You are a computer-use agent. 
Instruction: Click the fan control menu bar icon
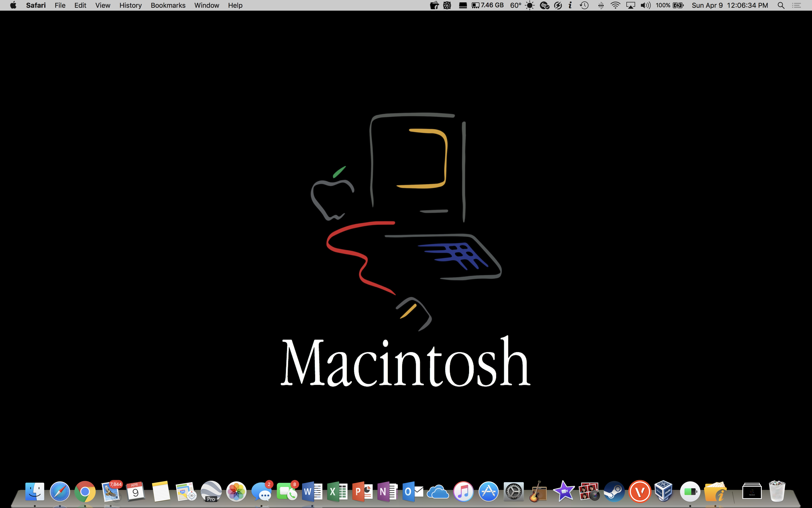(x=447, y=5)
